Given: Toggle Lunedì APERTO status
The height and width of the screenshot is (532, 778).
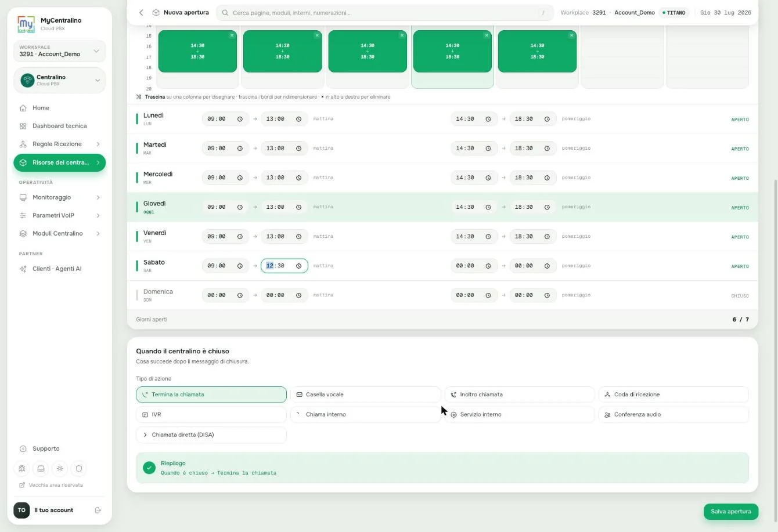Looking at the screenshot, I should click(x=740, y=120).
